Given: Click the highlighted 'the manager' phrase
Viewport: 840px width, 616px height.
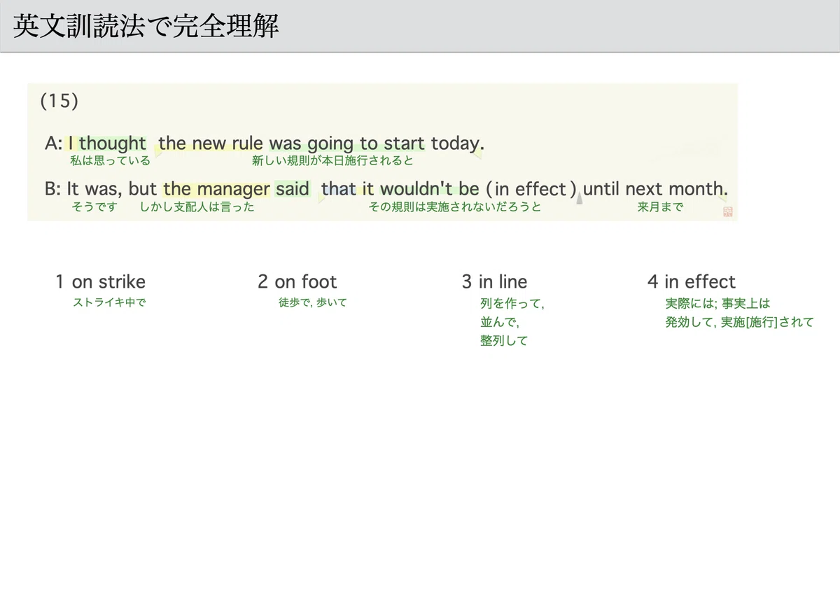Looking at the screenshot, I should click(x=216, y=189).
